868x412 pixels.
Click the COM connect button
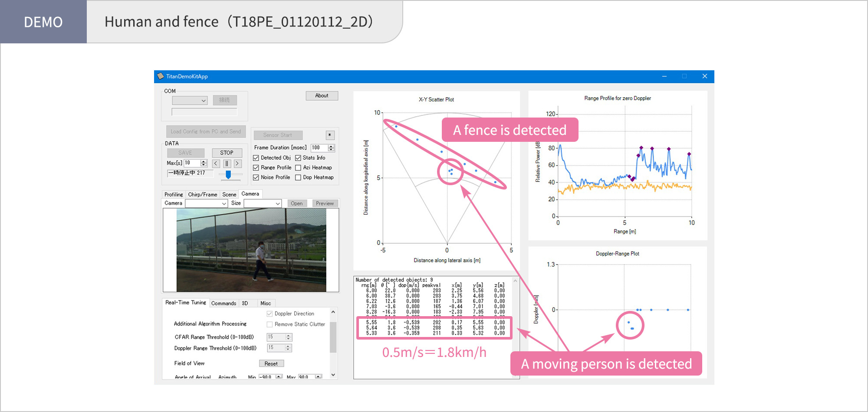225,100
